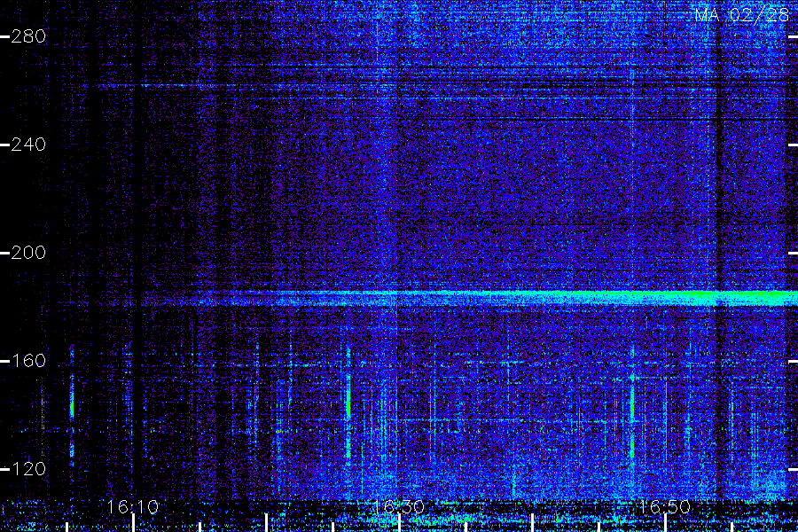Click the 240 frequency axis label
This screenshot has width=798, height=532.
(x=28, y=145)
